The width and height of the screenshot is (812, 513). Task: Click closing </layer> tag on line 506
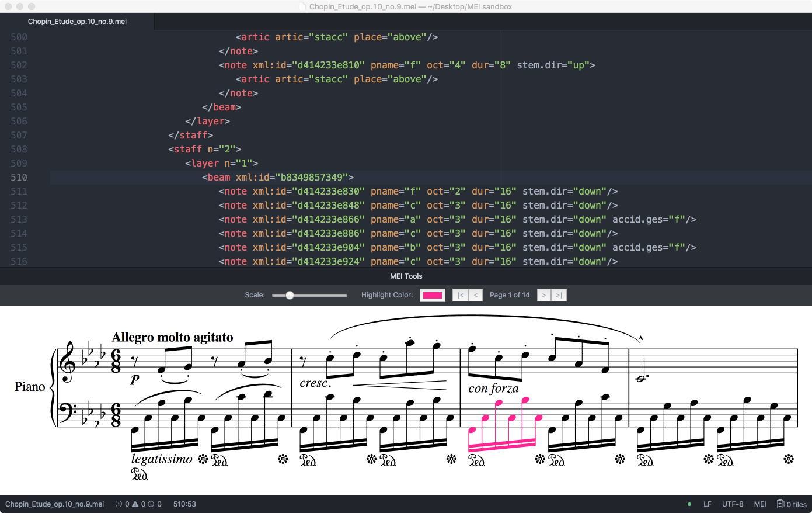208,121
